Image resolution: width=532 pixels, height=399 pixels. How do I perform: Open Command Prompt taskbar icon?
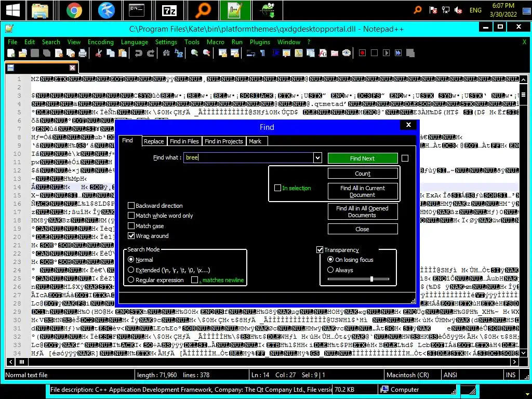(137, 10)
